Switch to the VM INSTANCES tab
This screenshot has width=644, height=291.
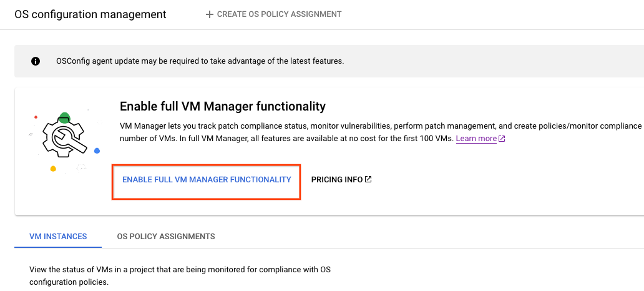click(58, 237)
